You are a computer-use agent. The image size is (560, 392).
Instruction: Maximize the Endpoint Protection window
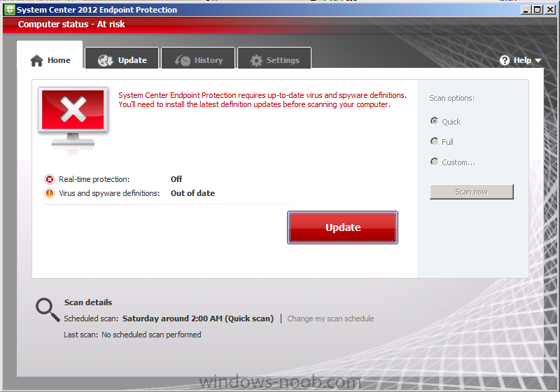tap(537, 10)
